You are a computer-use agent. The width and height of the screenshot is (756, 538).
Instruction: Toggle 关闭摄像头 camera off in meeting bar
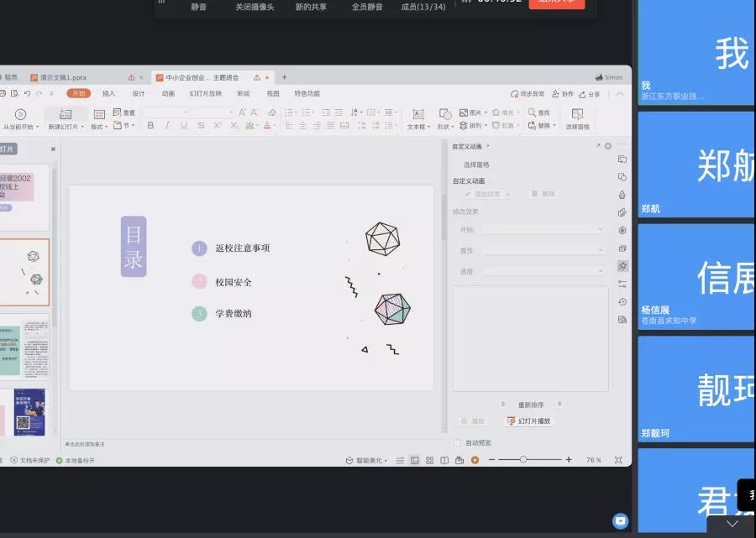tap(255, 7)
